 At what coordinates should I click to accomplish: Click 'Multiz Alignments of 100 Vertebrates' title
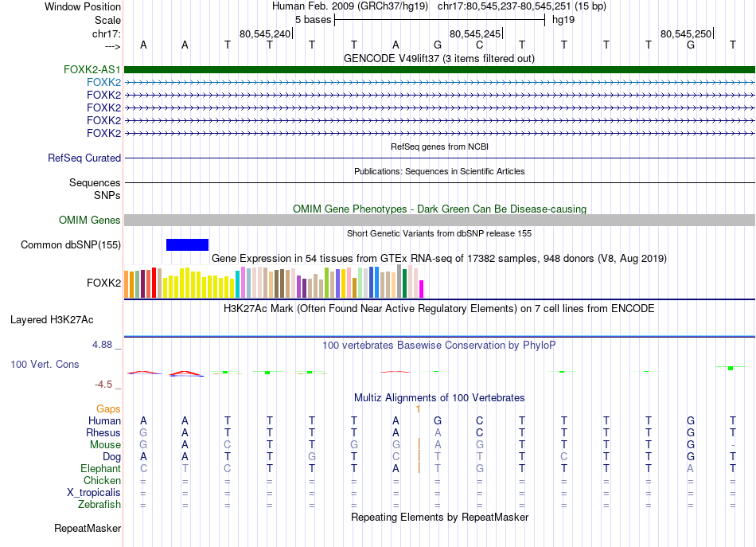(x=439, y=397)
